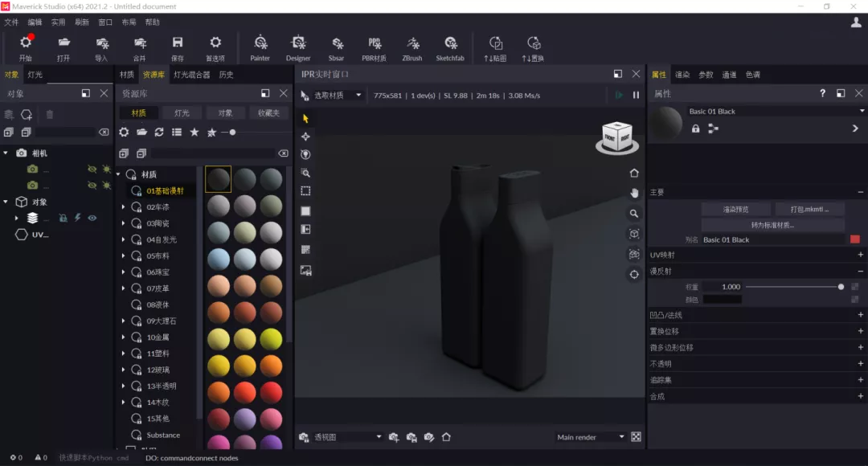868x466 pixels.
Task: Click the hand pan tool in the viewport
Action: click(634, 193)
